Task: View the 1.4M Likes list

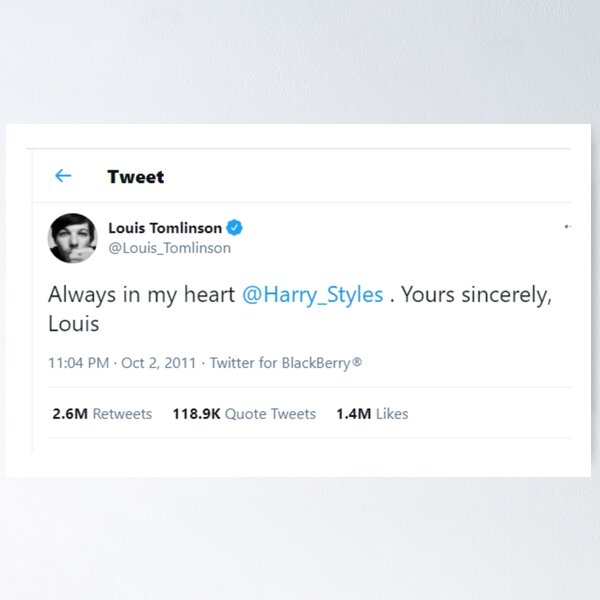Action: coord(371,414)
